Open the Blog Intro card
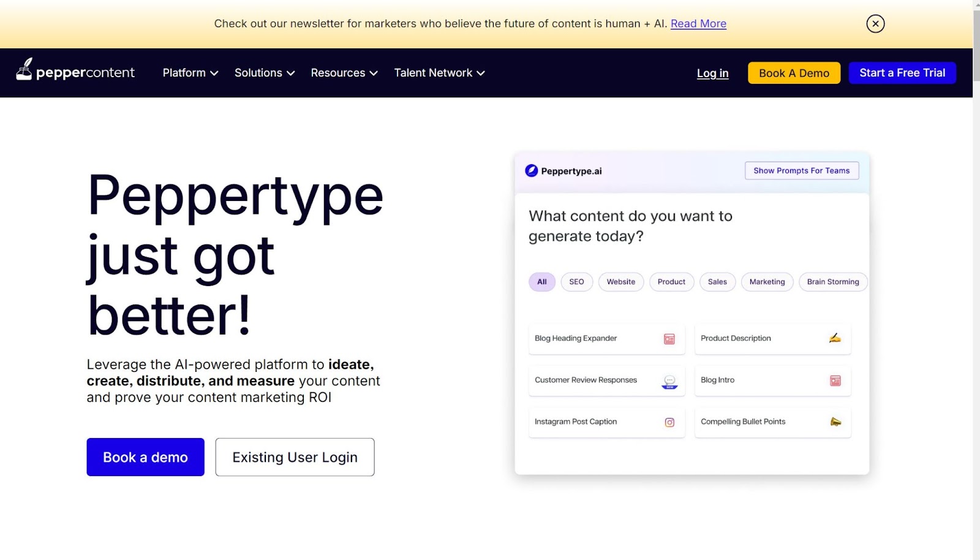 tap(772, 380)
